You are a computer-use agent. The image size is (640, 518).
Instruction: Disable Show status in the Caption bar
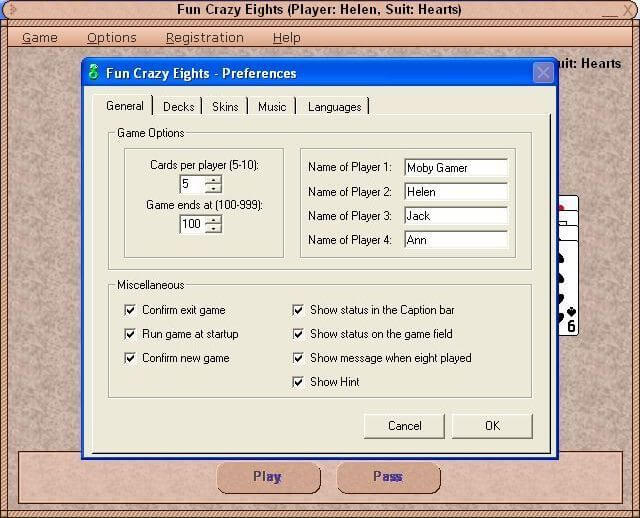tap(298, 310)
